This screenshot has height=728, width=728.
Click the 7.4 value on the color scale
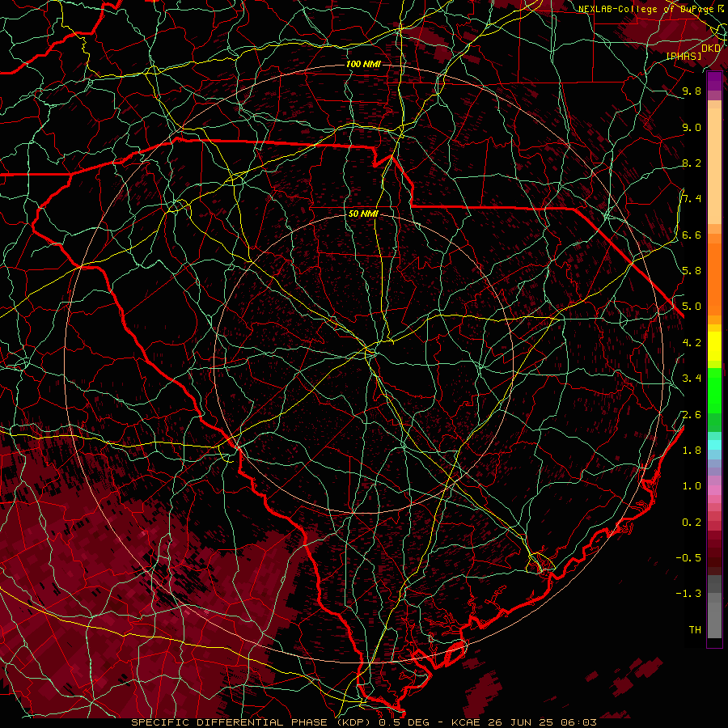coord(692,199)
